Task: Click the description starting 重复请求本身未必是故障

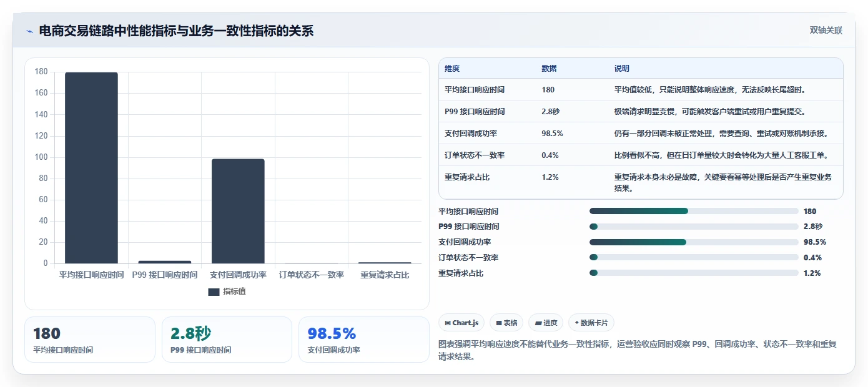Action: coord(723,182)
